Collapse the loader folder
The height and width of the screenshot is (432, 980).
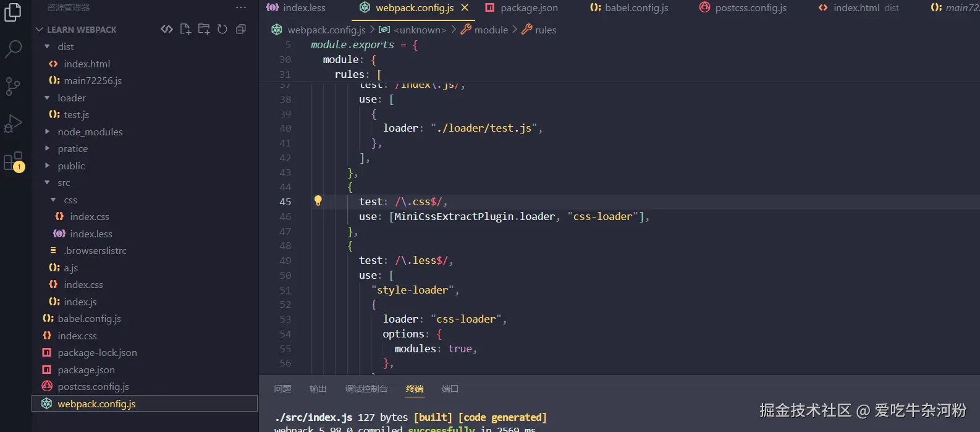[x=47, y=98]
